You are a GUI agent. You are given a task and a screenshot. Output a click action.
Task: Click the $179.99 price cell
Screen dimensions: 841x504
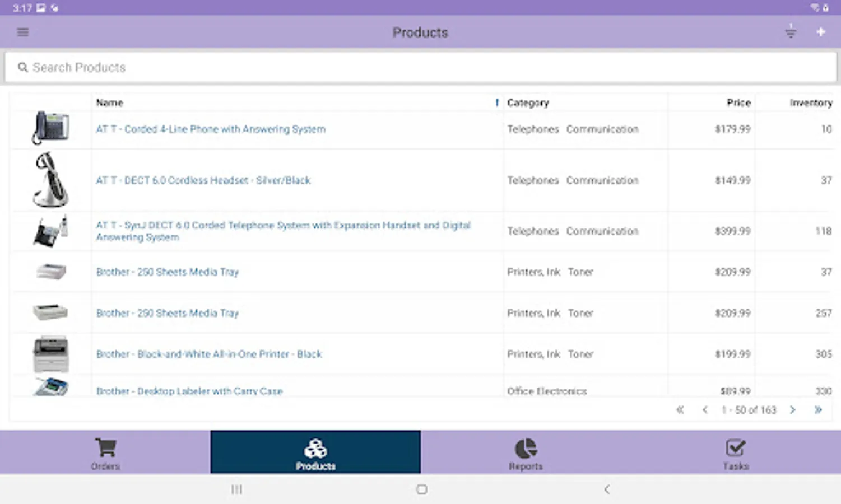732,129
